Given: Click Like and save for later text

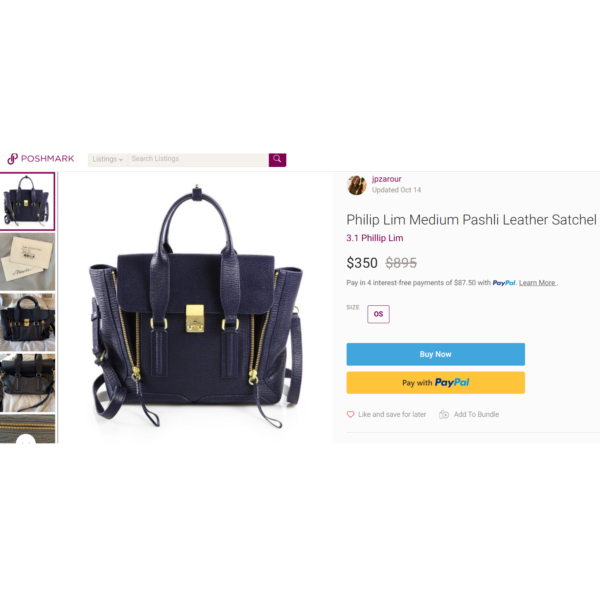Looking at the screenshot, I should (392, 414).
